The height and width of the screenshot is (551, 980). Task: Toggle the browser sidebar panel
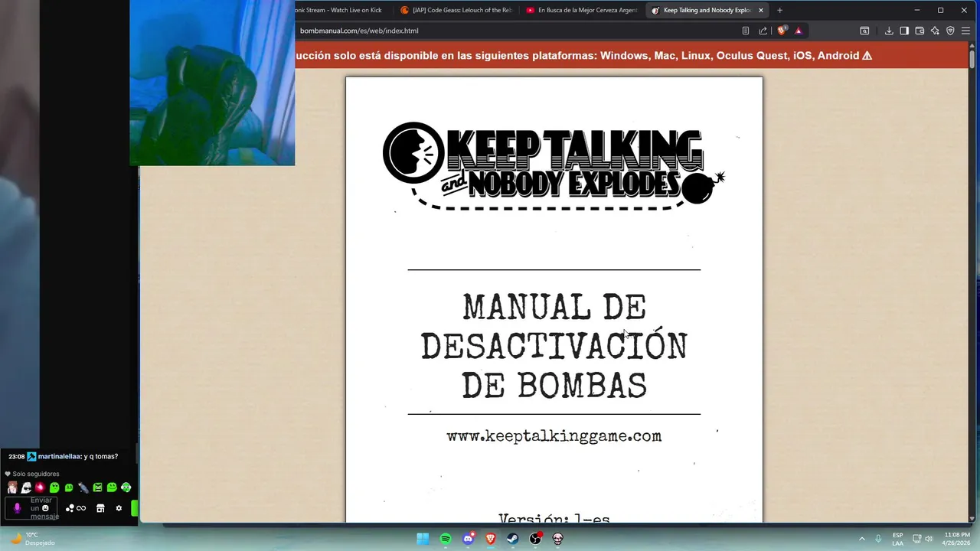[x=904, y=31]
